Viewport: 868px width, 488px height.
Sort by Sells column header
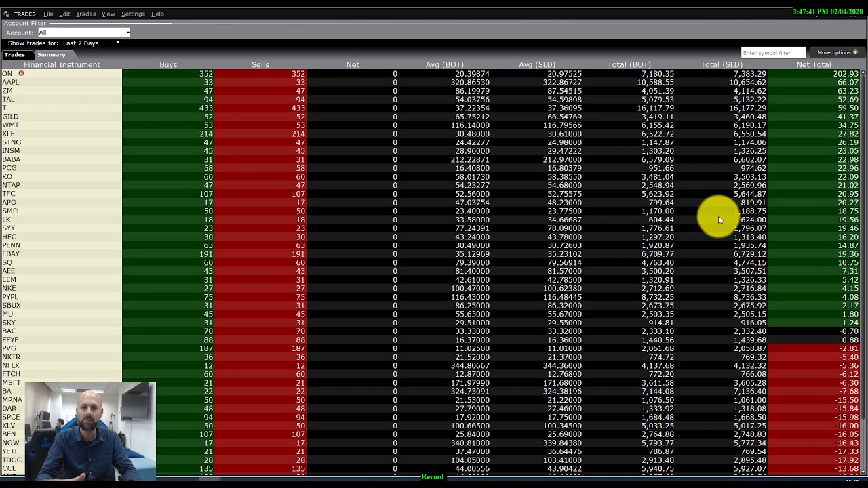coord(260,64)
